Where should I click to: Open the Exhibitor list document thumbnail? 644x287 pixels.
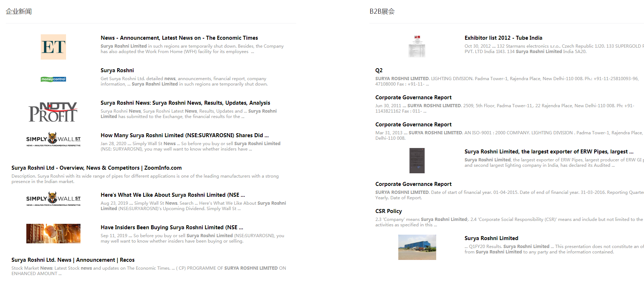pos(417,47)
